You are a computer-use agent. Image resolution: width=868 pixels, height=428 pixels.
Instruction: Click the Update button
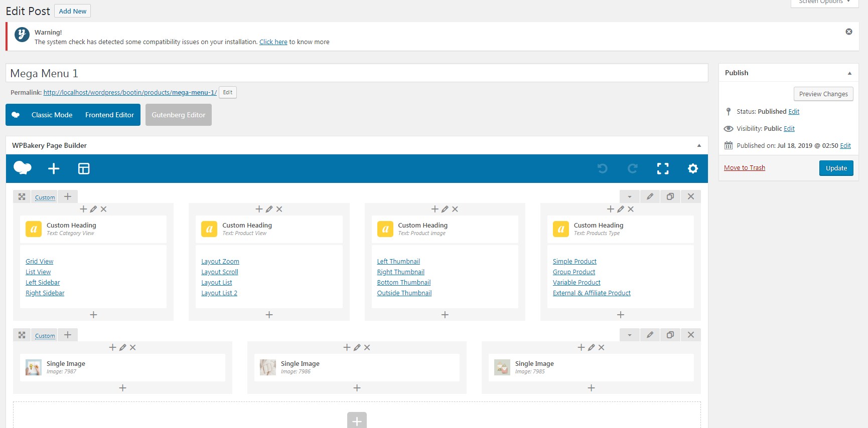pos(836,168)
